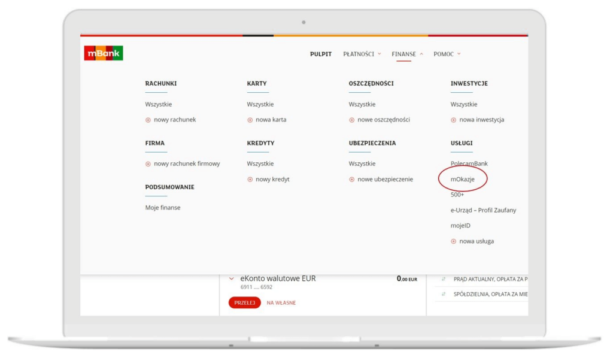Viewport: 613px width, 364px height.
Task: Click plus icon beside nowa karta
Action: coord(250,120)
